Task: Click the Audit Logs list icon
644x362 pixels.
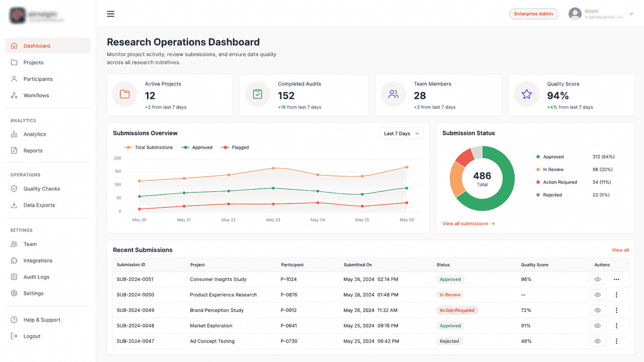Action: (14, 277)
